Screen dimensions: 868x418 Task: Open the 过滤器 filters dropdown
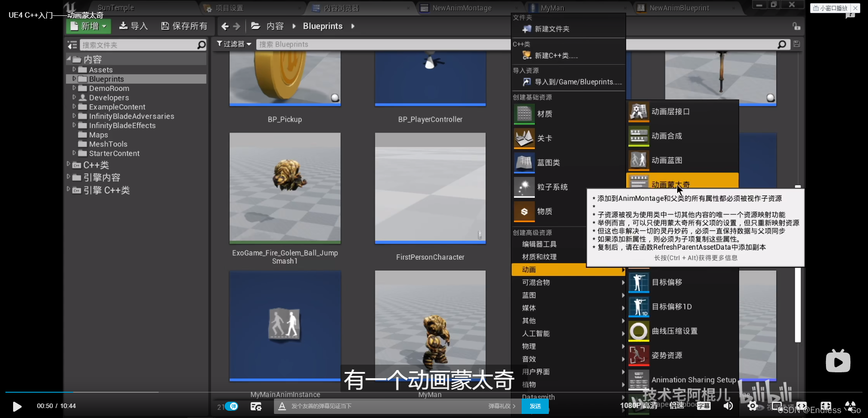234,44
